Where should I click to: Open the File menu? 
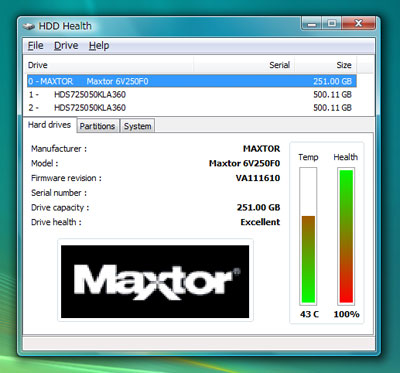click(x=36, y=46)
